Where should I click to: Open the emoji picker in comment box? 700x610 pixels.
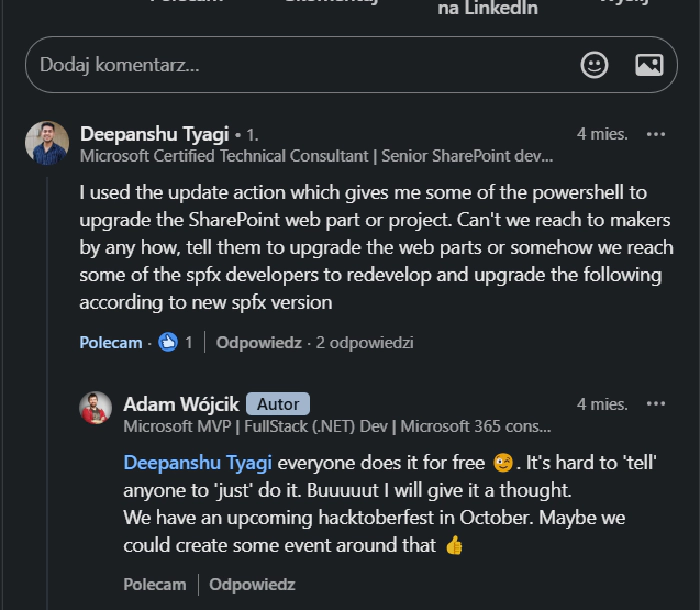[x=594, y=65]
